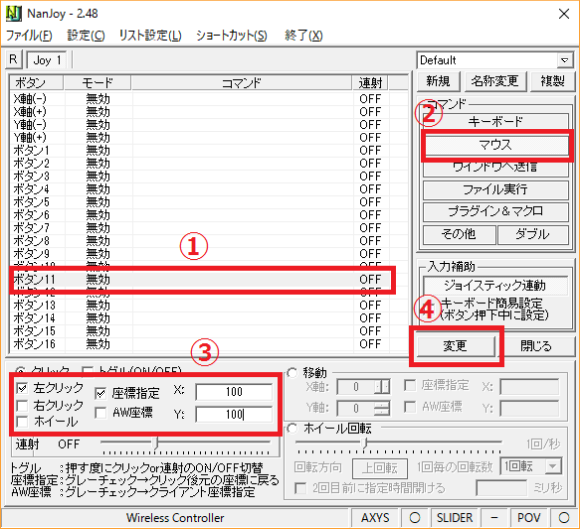Select the ホイール回転 radio button

click(292, 428)
